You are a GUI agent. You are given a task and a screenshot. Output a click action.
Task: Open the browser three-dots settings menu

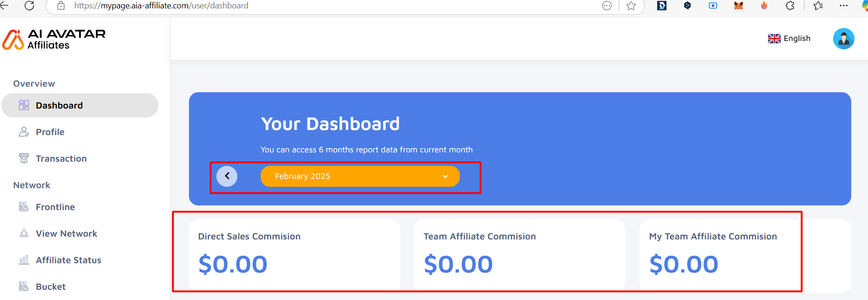[x=843, y=6]
